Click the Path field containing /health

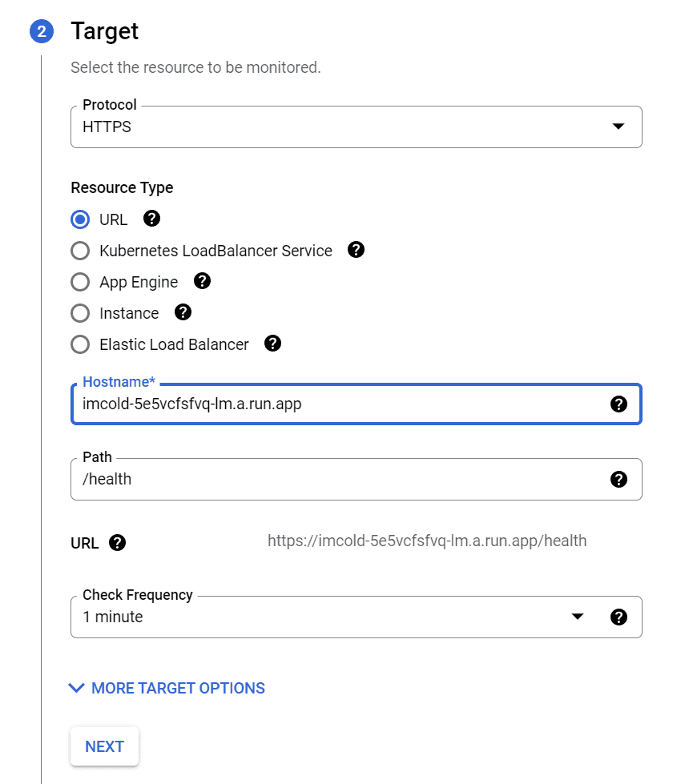point(336,479)
